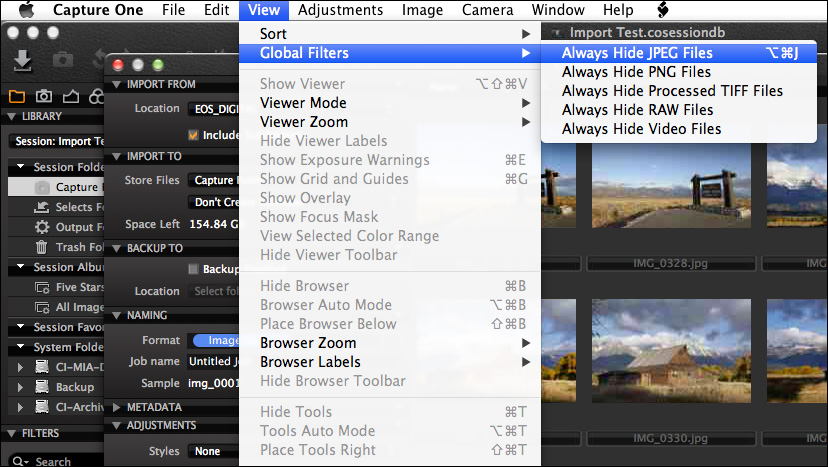This screenshot has width=828, height=467.
Task: Click the Backup drive icon
Action: tap(42, 387)
